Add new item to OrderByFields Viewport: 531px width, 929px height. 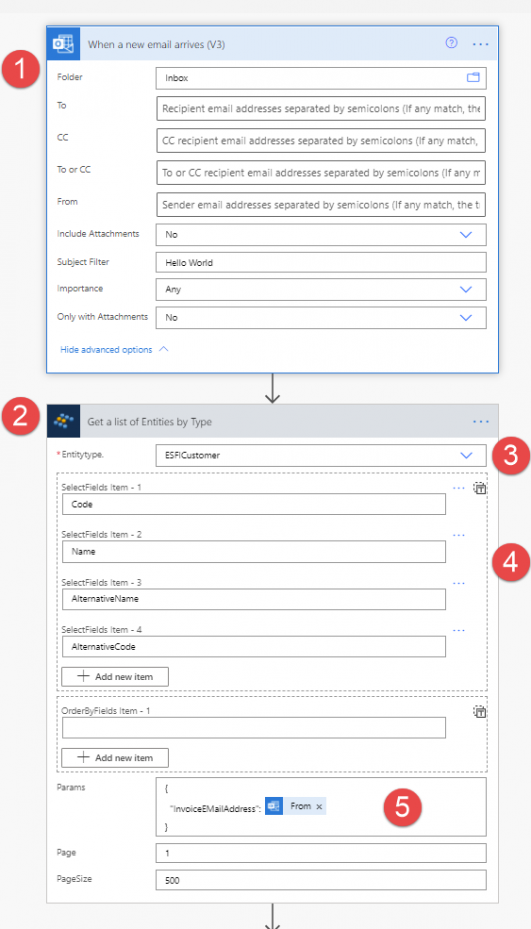(x=115, y=758)
